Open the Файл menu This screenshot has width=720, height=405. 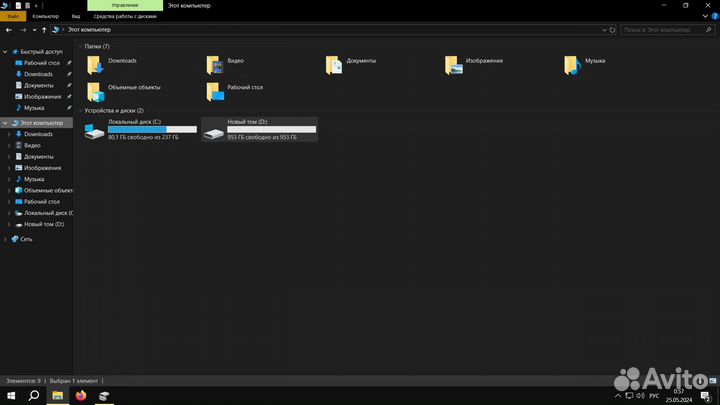click(x=14, y=17)
